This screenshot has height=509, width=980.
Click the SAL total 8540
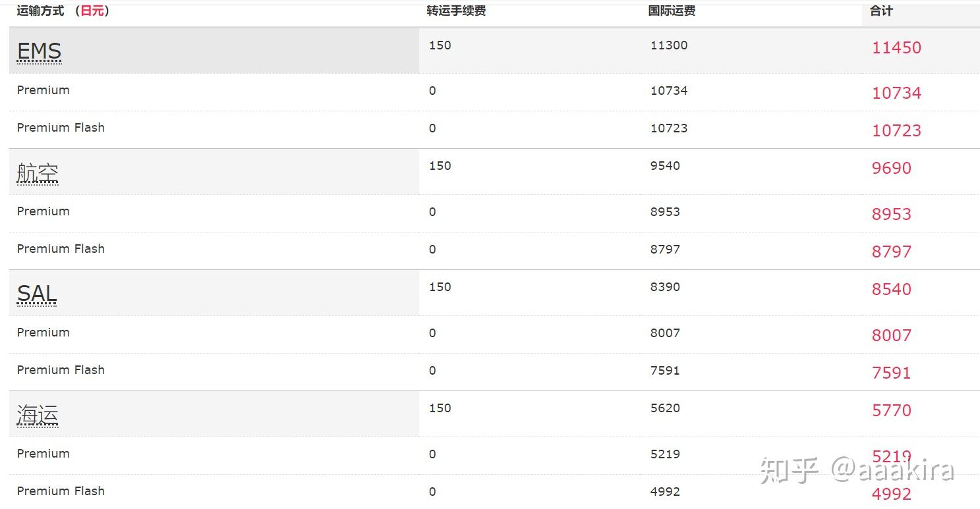coord(891,289)
